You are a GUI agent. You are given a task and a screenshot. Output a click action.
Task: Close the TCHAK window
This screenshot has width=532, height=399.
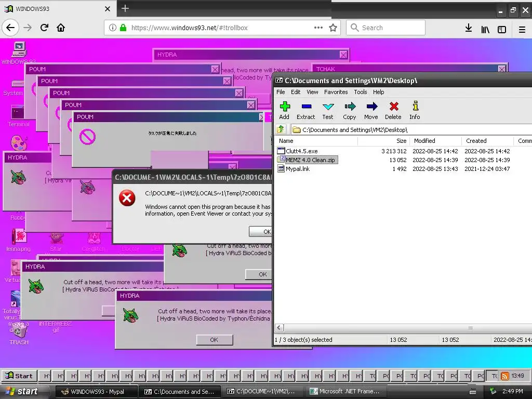click(x=502, y=69)
